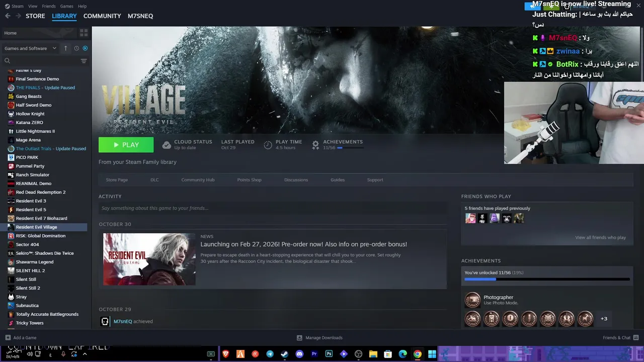Open the Store Page link
Viewport: 644px width, 362px height.
[117, 179]
